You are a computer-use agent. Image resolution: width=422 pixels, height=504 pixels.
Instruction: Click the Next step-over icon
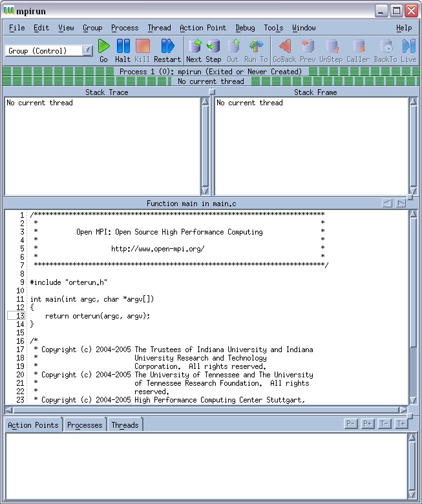coord(195,46)
